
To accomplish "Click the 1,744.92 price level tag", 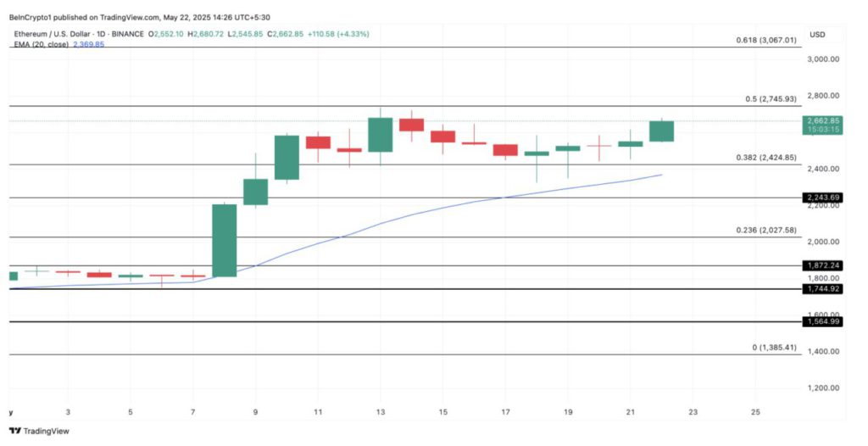I will [822, 289].
